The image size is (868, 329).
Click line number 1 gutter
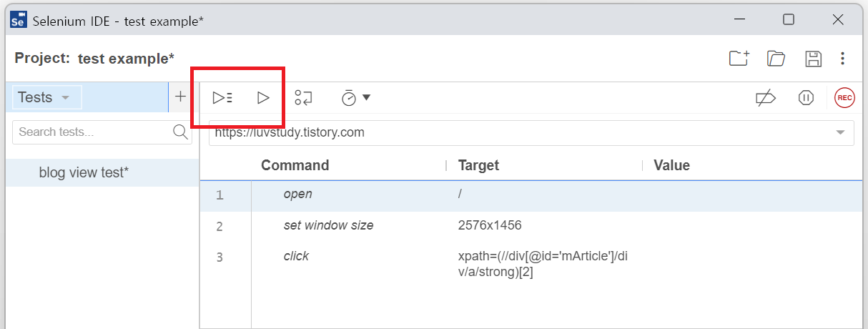coord(220,195)
